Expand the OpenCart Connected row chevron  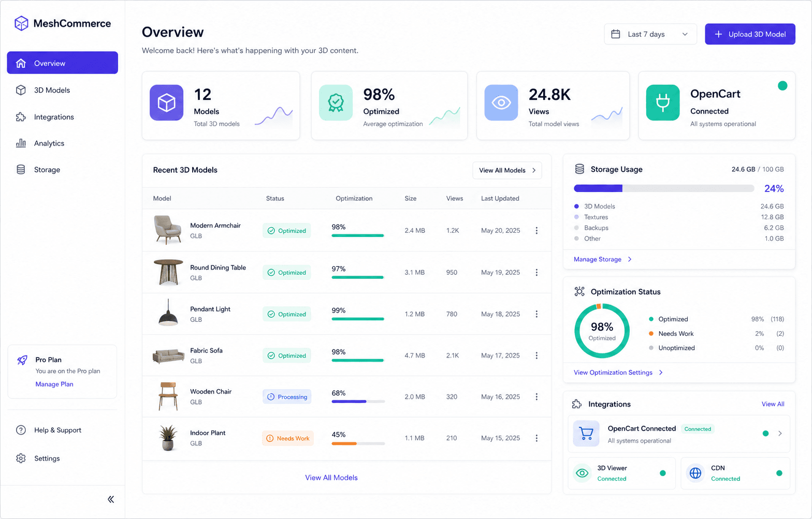click(780, 434)
